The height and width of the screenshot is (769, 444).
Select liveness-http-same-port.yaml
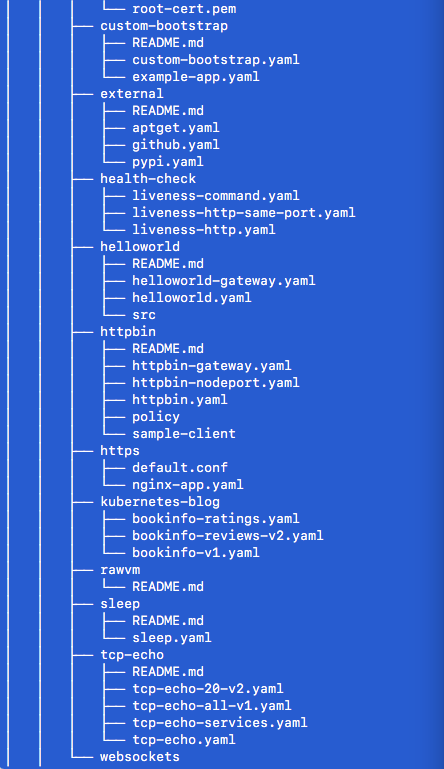(243, 213)
